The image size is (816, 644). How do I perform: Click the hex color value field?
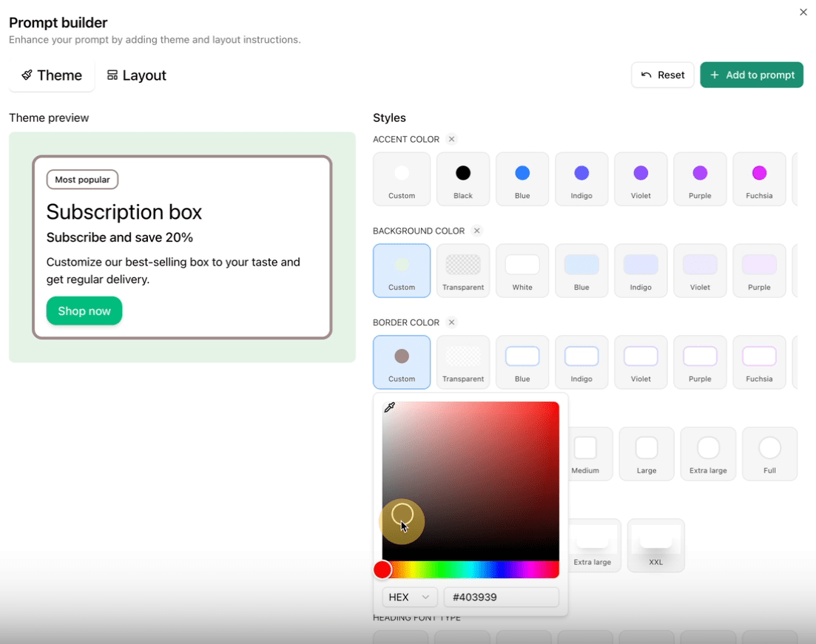point(501,597)
